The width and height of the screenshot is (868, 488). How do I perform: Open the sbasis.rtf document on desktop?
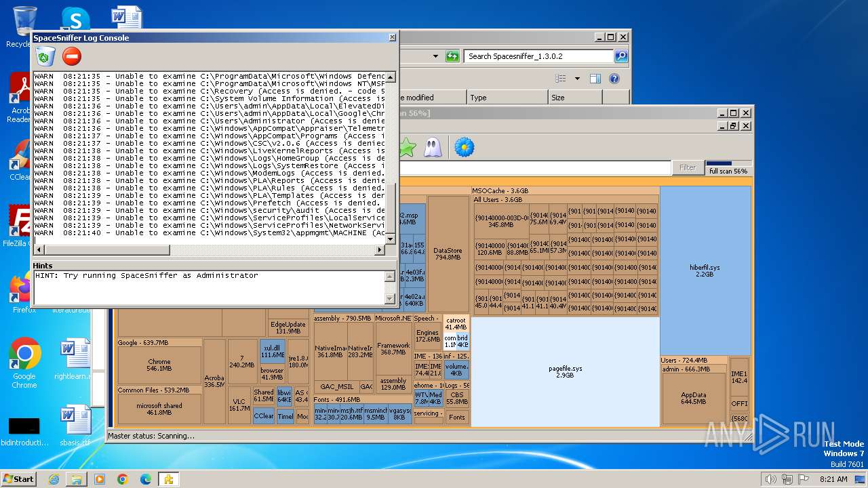coord(75,426)
